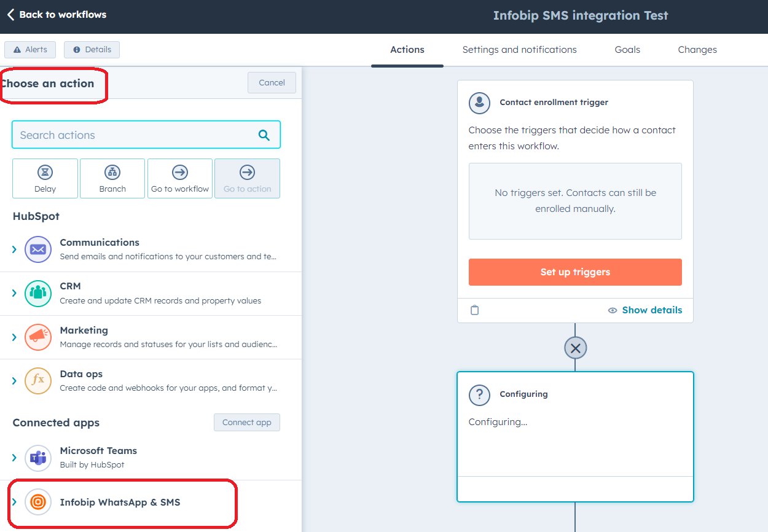
Task: Click the Infobip WhatsApp & SMS icon
Action: point(38,502)
